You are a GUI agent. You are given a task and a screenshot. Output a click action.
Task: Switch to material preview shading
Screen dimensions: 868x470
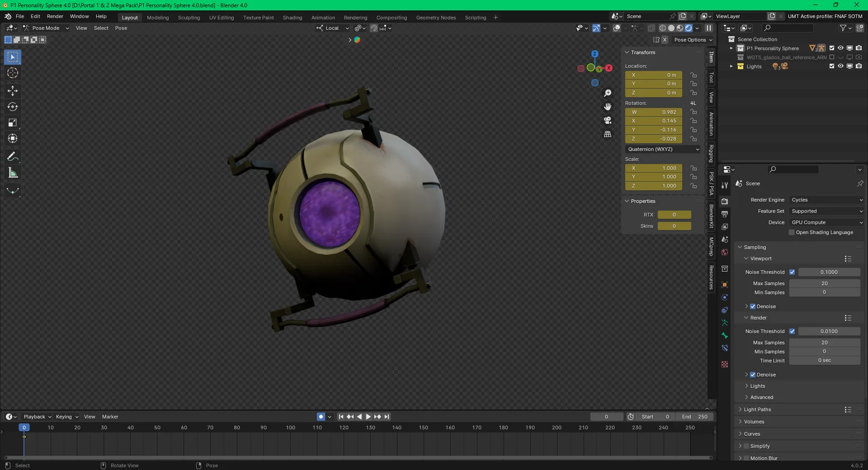680,28
